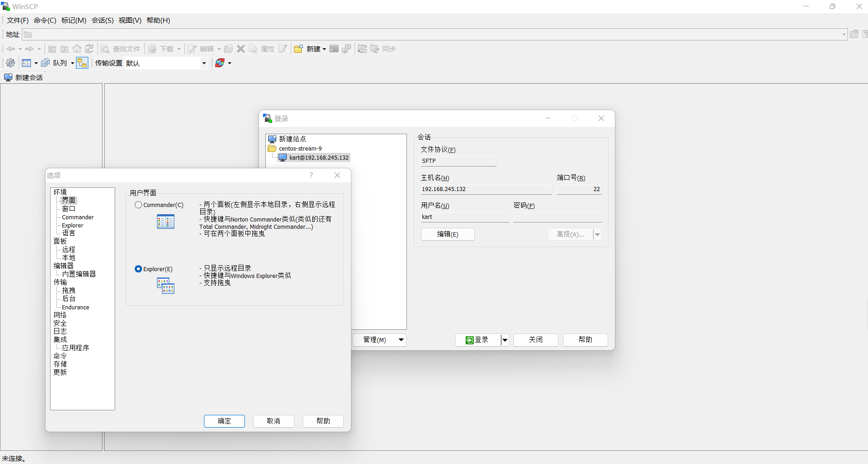Select kart@192.168.245.132 site in tree
Screen dimensions: 868x464
pos(319,158)
